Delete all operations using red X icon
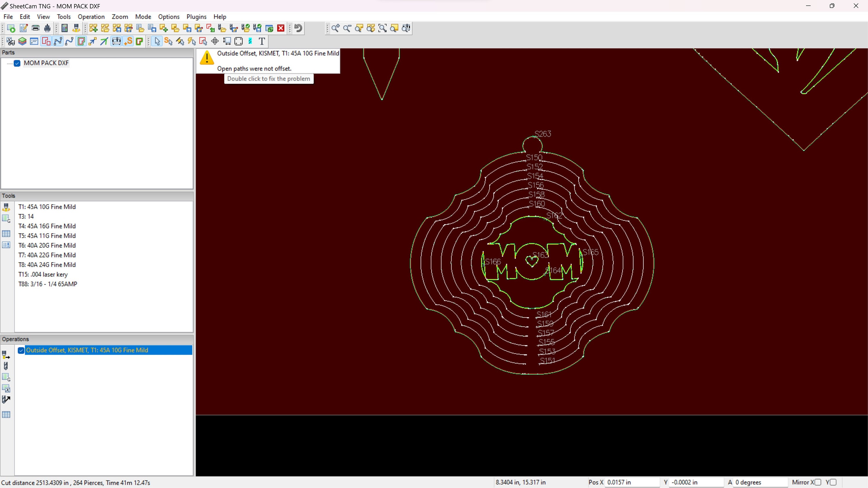The width and height of the screenshot is (868, 488). tap(280, 28)
